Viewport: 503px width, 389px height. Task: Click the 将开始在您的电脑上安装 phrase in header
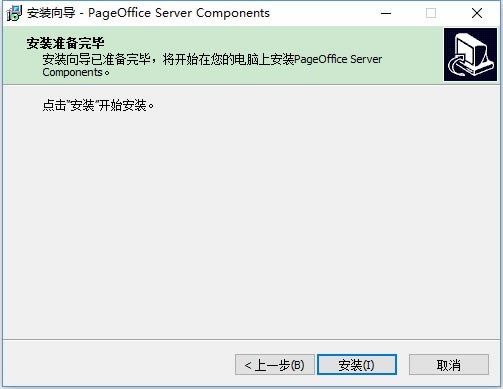tap(228, 59)
